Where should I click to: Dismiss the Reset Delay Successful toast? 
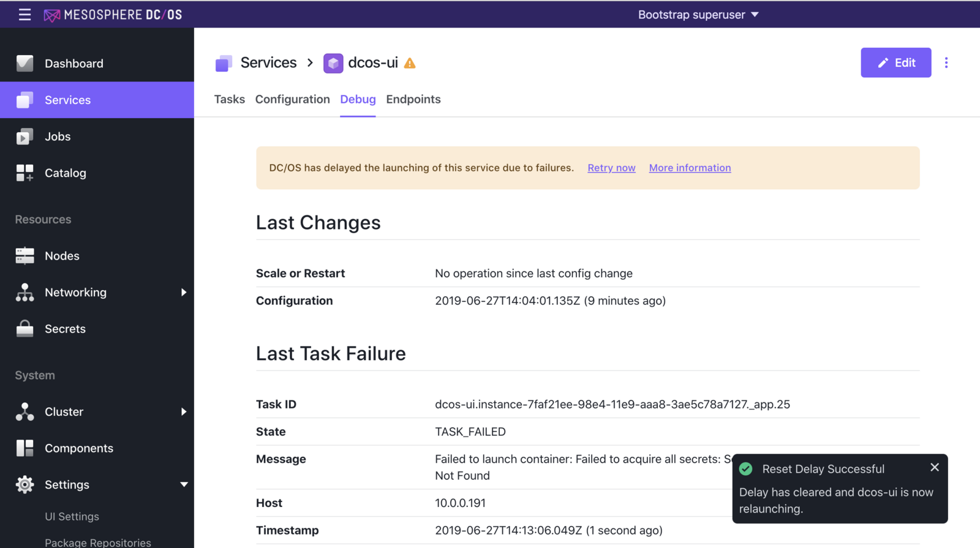[x=934, y=468]
